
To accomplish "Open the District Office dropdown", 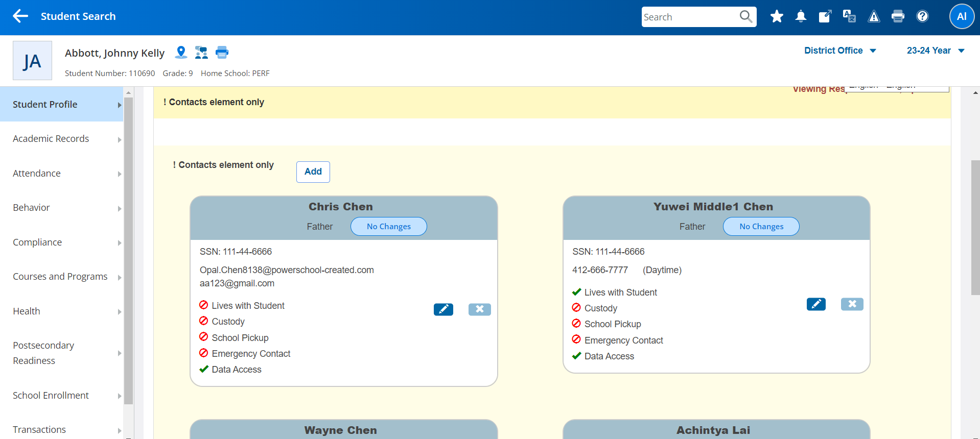I will click(x=840, y=51).
